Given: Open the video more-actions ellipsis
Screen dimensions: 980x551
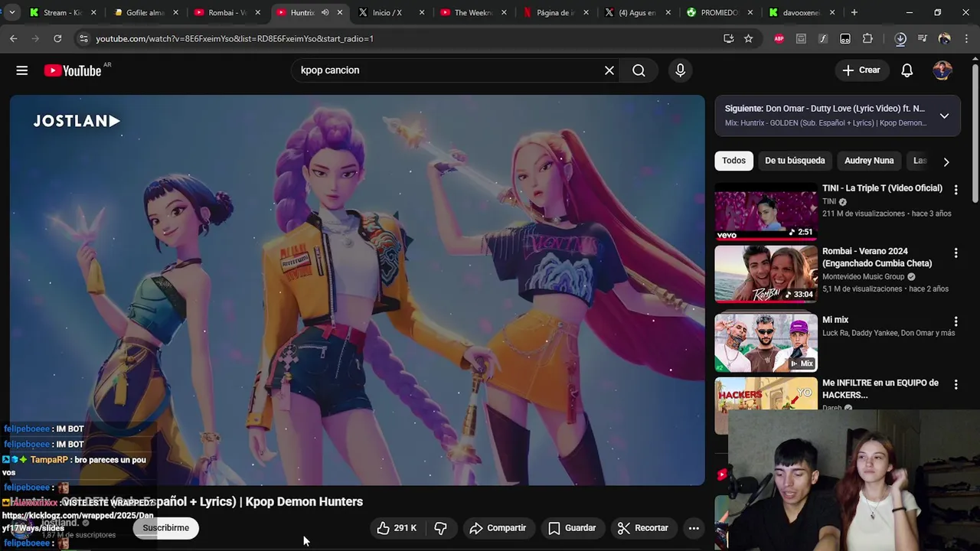Looking at the screenshot, I should tap(694, 528).
